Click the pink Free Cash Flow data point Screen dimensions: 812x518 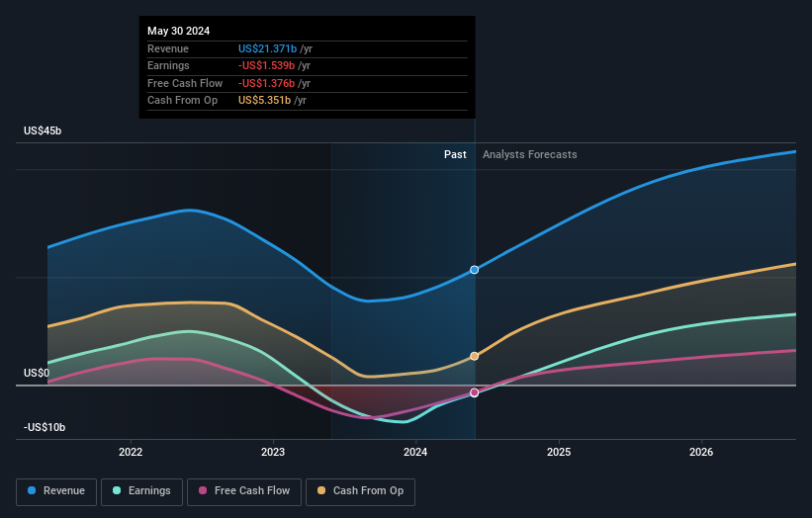(475, 392)
